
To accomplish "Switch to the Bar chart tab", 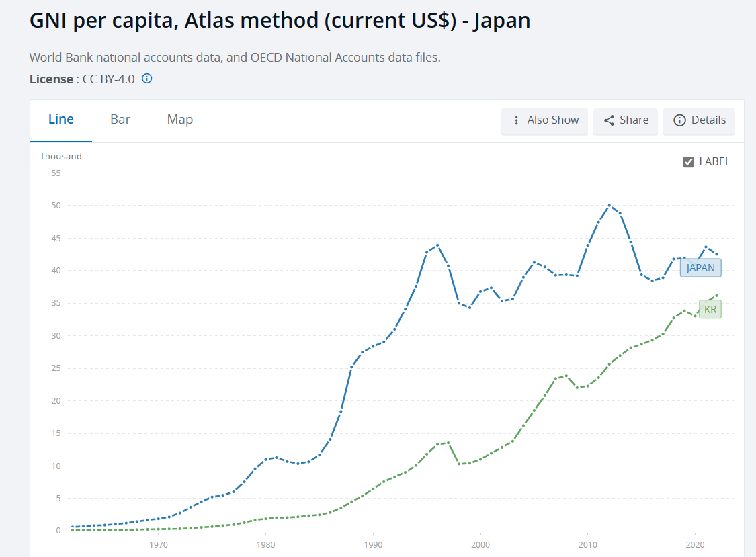I will click(x=120, y=120).
